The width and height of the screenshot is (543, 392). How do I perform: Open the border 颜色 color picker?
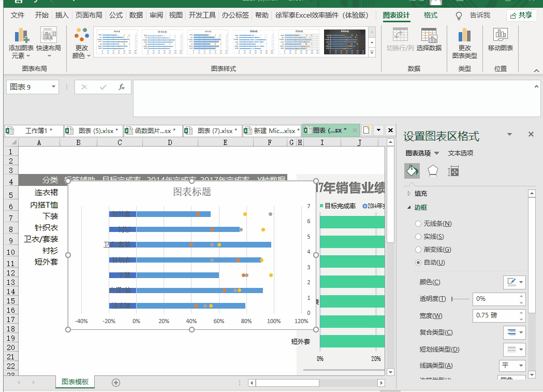coord(515,282)
